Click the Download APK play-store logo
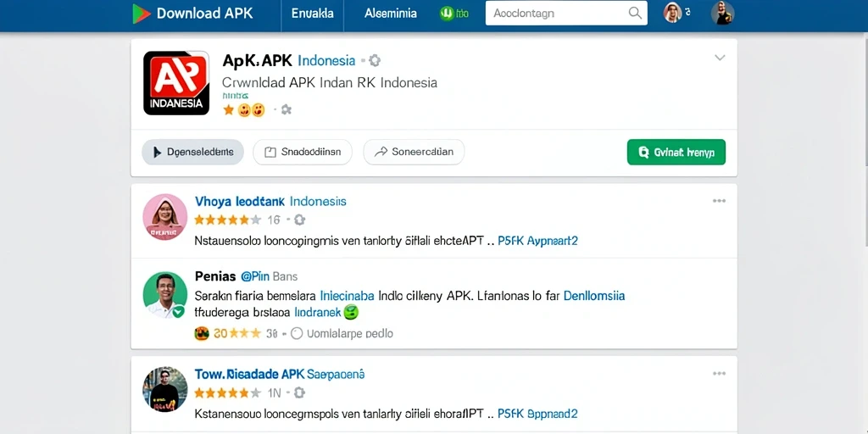 (x=142, y=14)
